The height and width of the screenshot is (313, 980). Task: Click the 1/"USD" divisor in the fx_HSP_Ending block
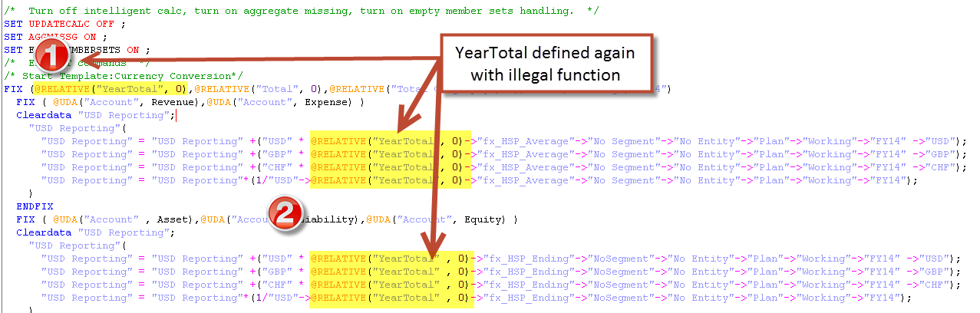pos(276,298)
